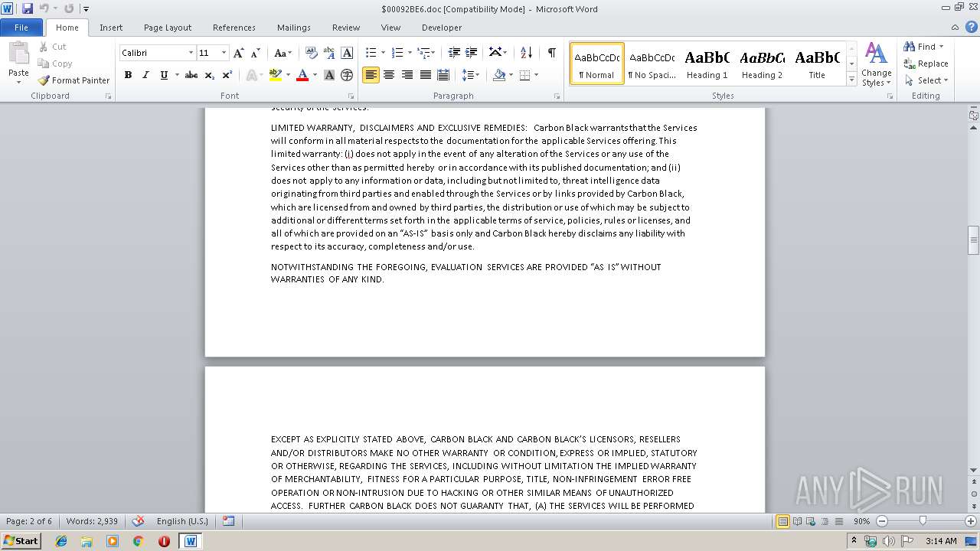Open Change Styles menu
Screen dimensions: 980x551
pyautogui.click(x=876, y=65)
